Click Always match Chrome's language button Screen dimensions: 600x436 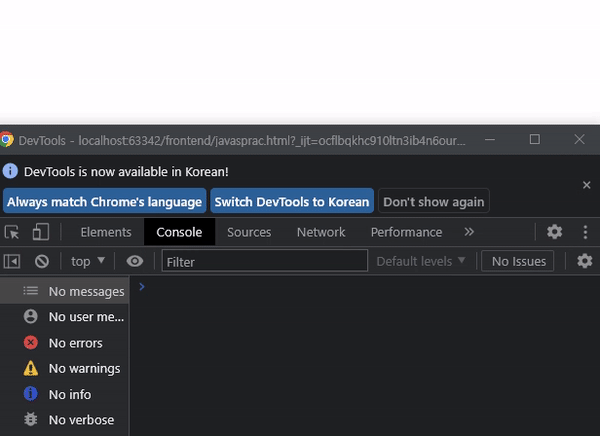(104, 201)
